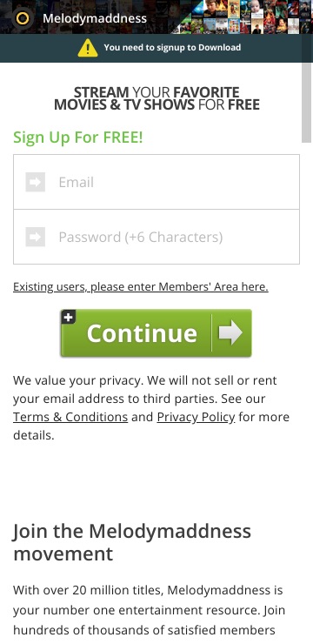
Task: Open the Terms & Conditions link
Action: [x=70, y=417]
